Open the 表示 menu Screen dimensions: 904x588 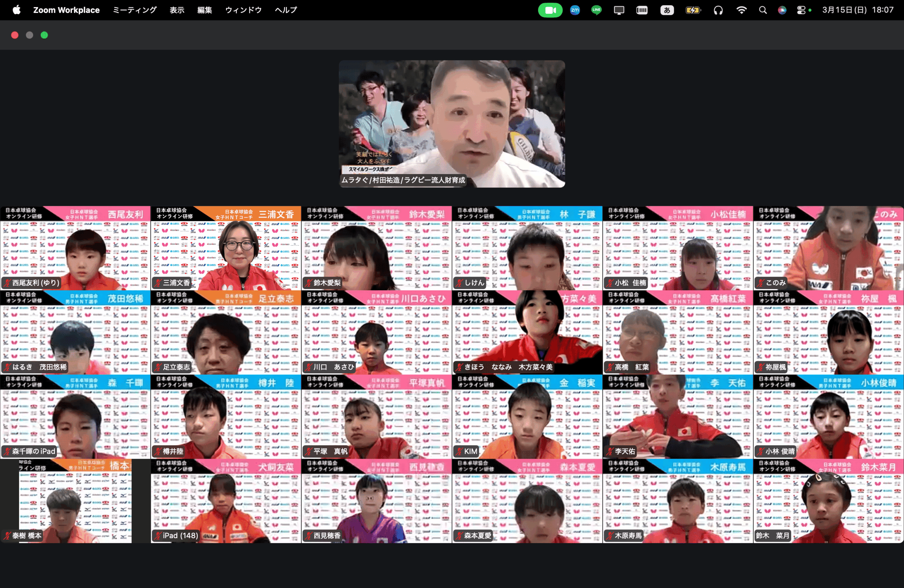(x=177, y=10)
